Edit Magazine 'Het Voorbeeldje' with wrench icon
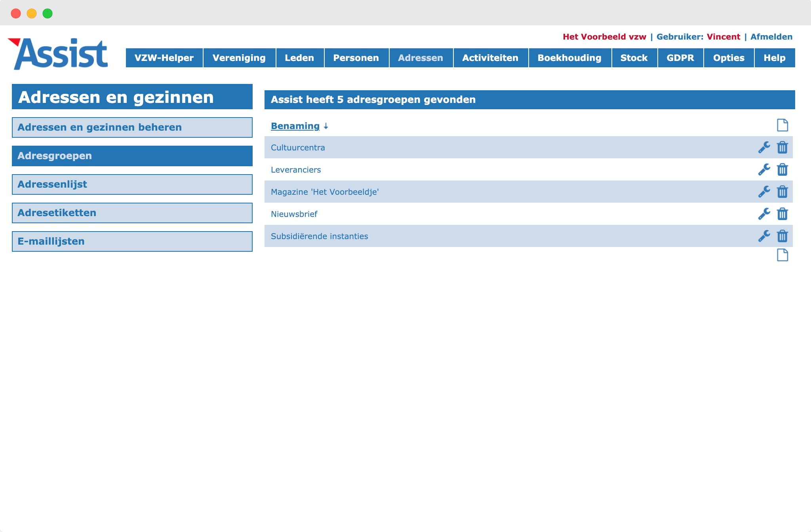This screenshot has height=532, width=811. point(764,192)
